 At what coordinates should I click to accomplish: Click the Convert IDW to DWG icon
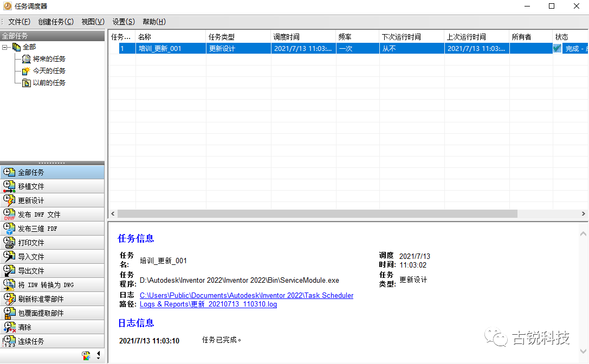(9, 285)
